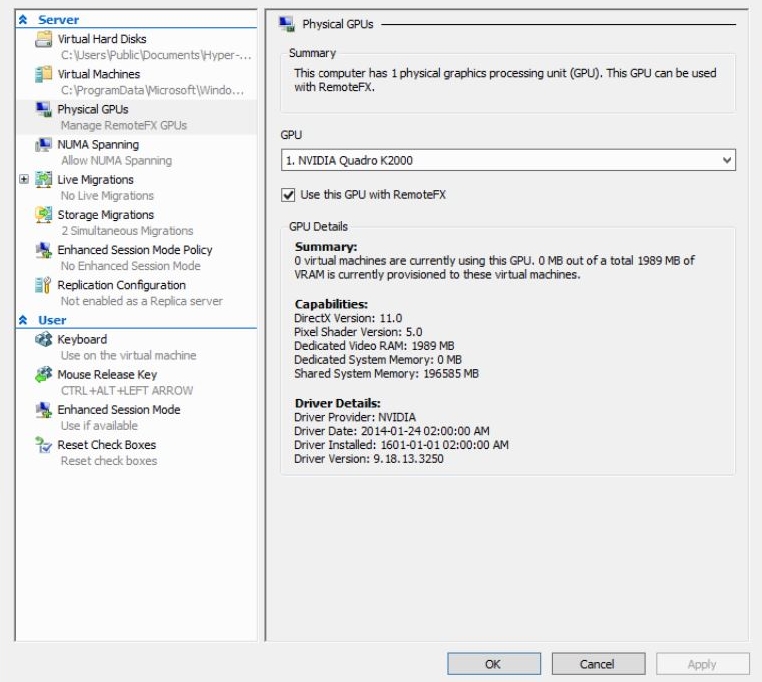Select Live Migrations setting
Image resolution: width=762 pixels, height=682 pixels.
tap(96, 179)
